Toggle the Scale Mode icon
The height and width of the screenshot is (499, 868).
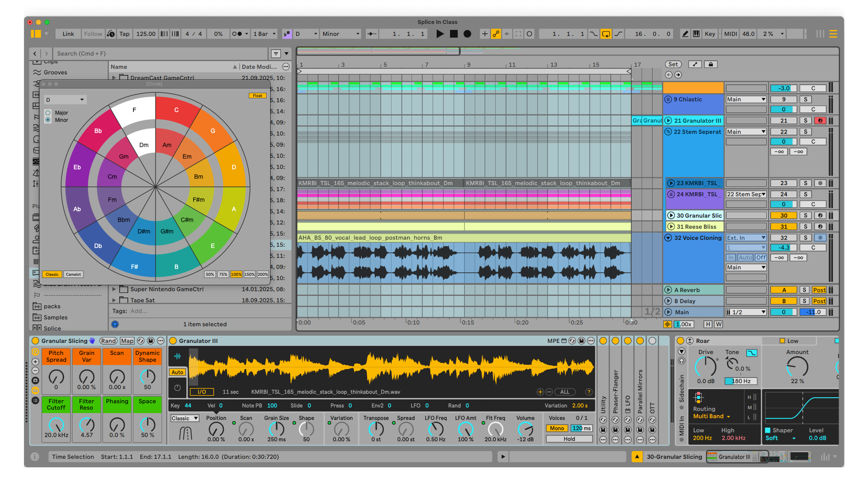[287, 34]
